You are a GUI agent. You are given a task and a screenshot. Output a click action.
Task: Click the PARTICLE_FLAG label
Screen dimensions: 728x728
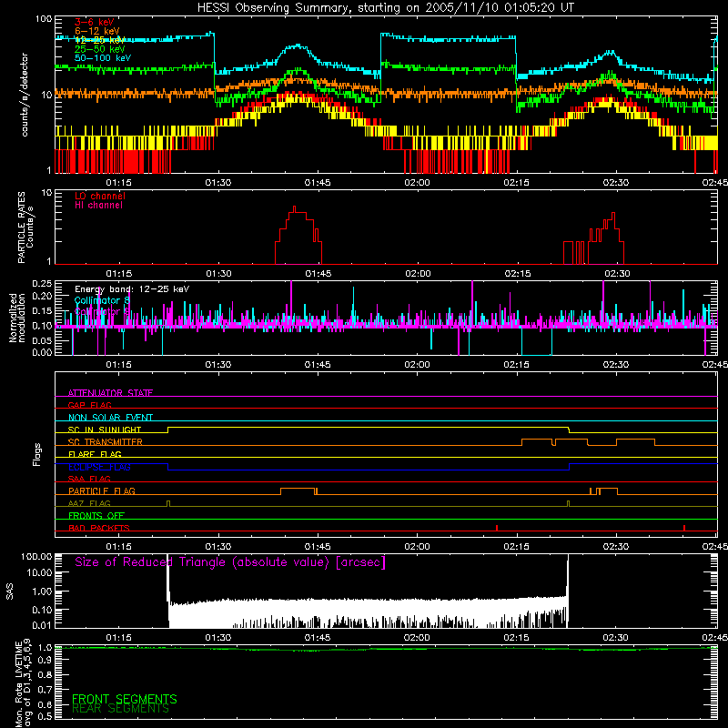point(102,490)
